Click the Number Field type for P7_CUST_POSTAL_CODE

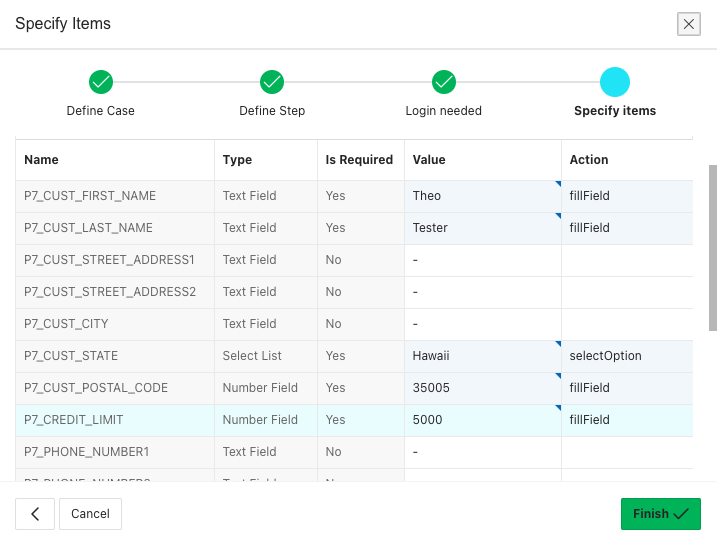[x=266, y=388]
